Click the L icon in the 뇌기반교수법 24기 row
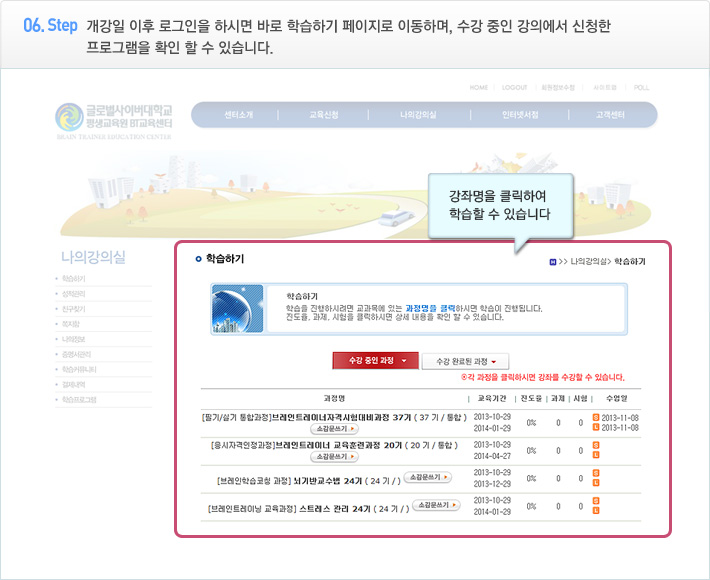The width and height of the screenshot is (710, 580). tap(596, 483)
